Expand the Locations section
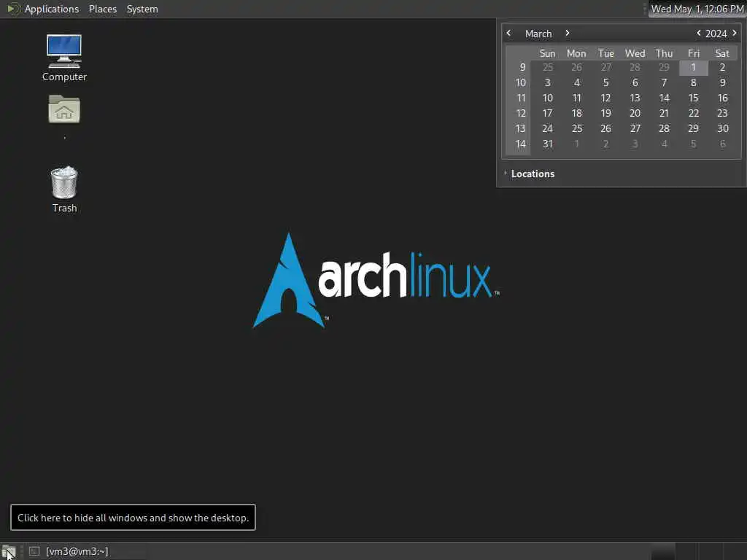Screen dimensions: 747x560 click(x=529, y=174)
